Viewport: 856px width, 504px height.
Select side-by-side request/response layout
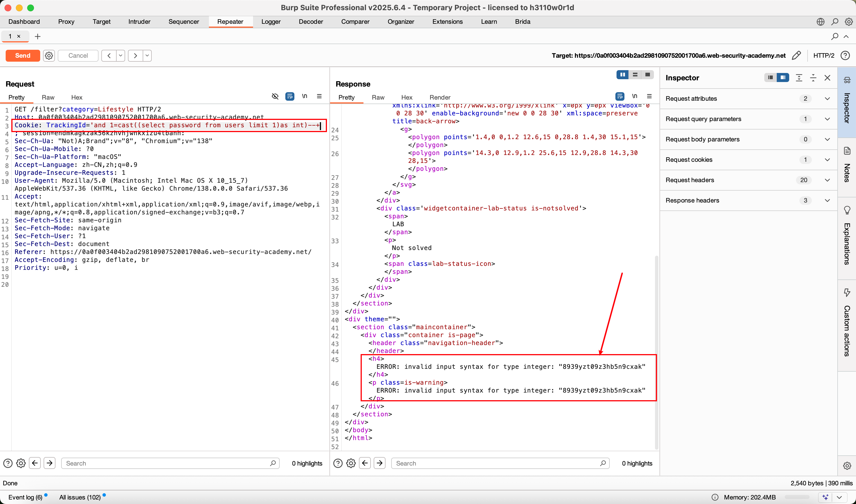point(622,75)
